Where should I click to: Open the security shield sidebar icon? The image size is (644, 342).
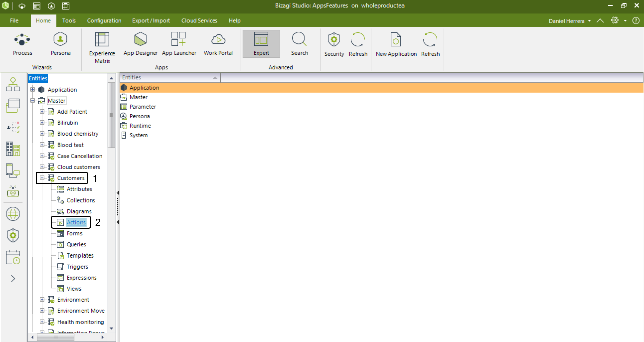13,235
